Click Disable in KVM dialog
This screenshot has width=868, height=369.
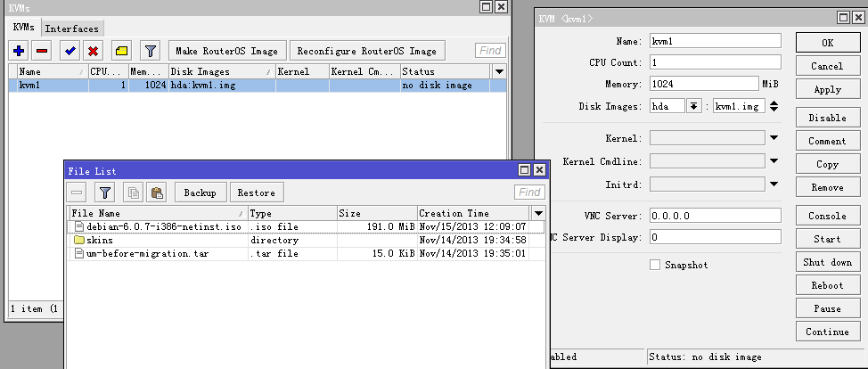pyautogui.click(x=828, y=118)
